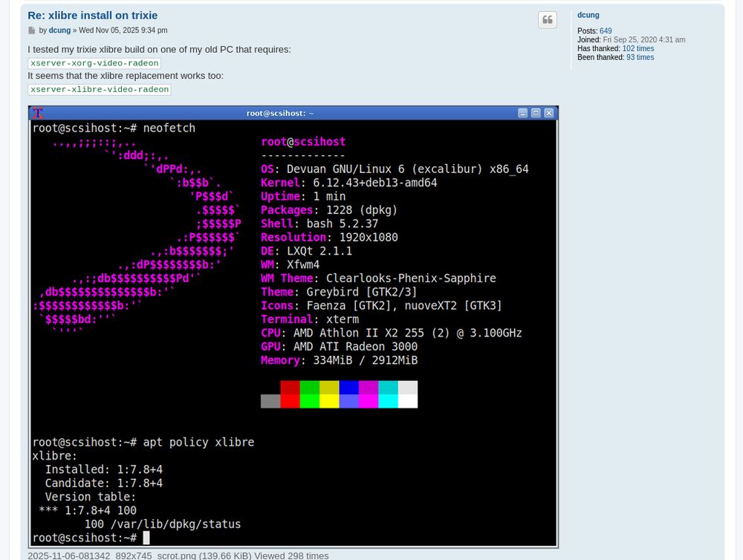743x560 pixels.
Task: Click the xserver-xorg-video-radeon code snippet
Action: click(x=94, y=63)
